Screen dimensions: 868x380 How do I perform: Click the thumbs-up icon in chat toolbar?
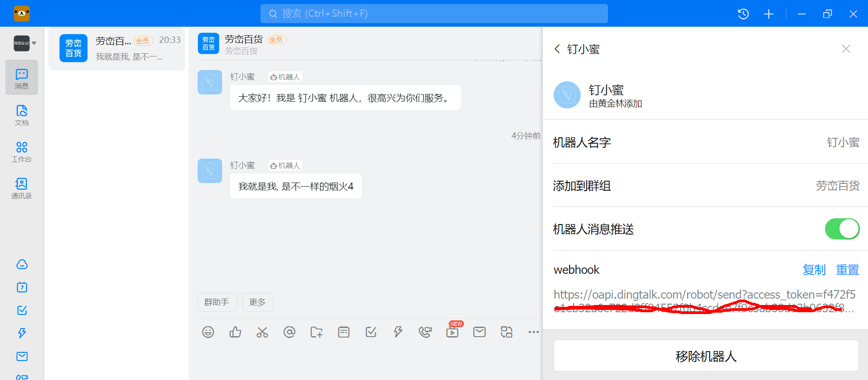235,332
